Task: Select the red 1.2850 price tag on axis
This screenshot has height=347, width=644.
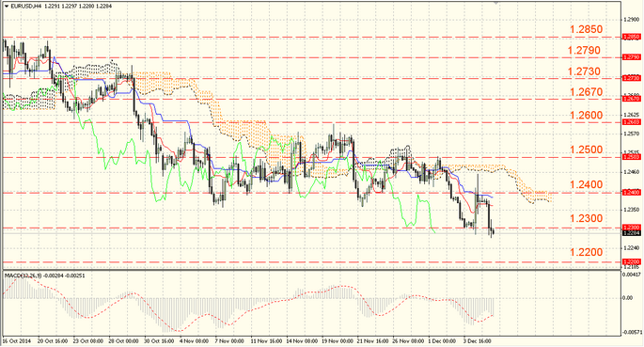Action: pyautogui.click(x=631, y=37)
